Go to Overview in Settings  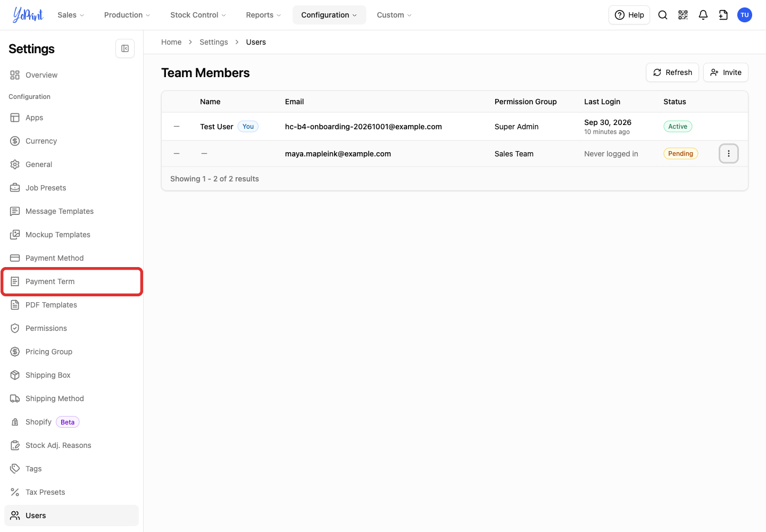point(72,75)
